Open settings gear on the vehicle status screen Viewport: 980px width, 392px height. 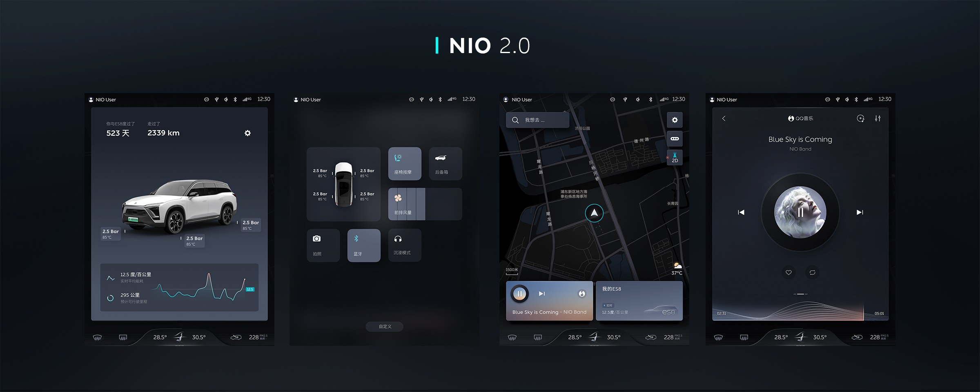247,133
